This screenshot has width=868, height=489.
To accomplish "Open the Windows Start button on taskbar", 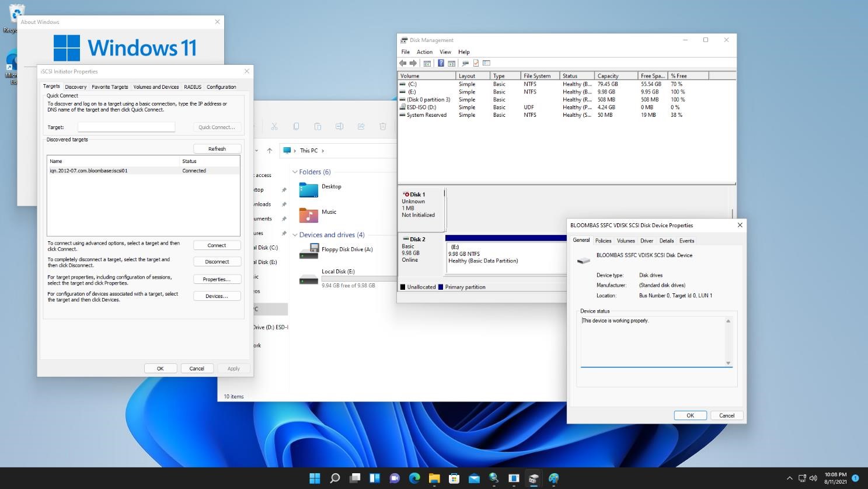I will 315,478.
